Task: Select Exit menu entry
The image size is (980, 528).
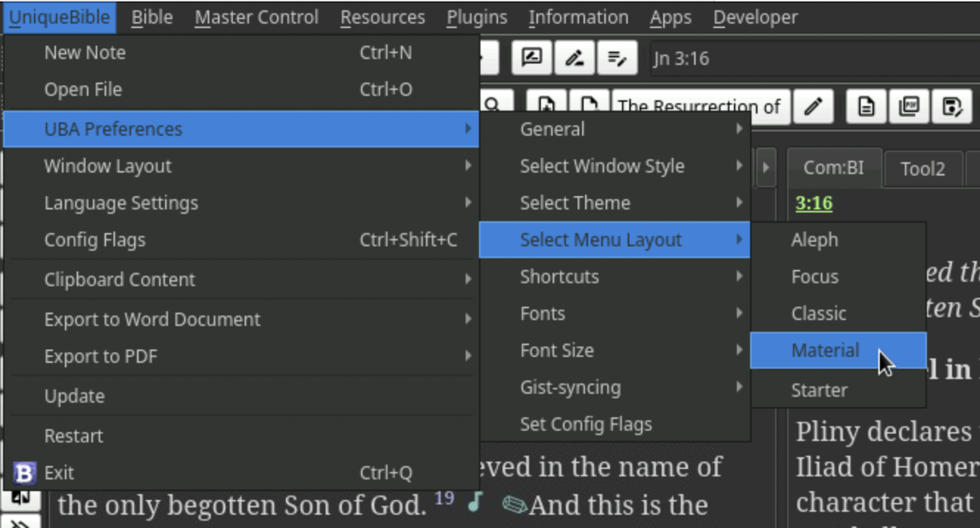Action: (x=242, y=473)
